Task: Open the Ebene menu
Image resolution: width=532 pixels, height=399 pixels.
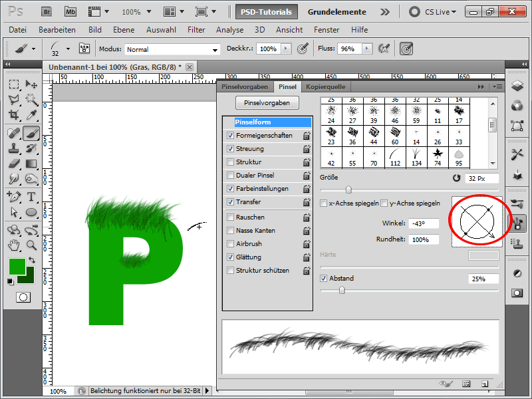Action: click(124, 30)
